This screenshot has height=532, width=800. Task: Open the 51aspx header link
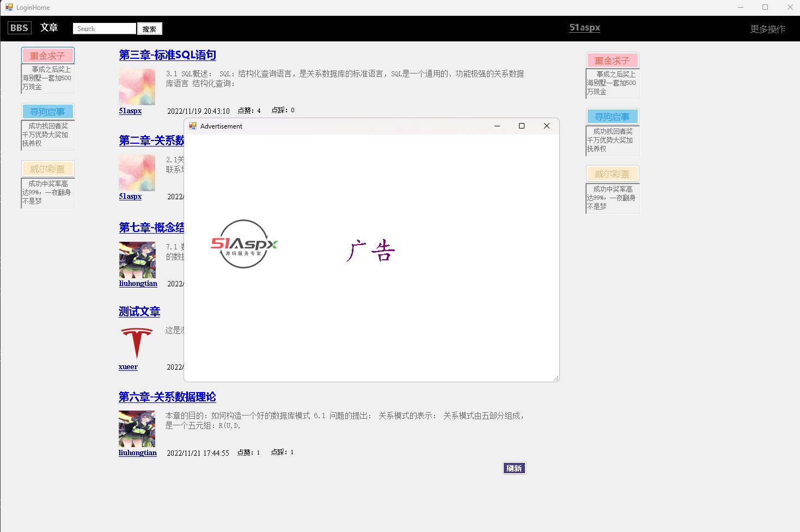tap(585, 28)
